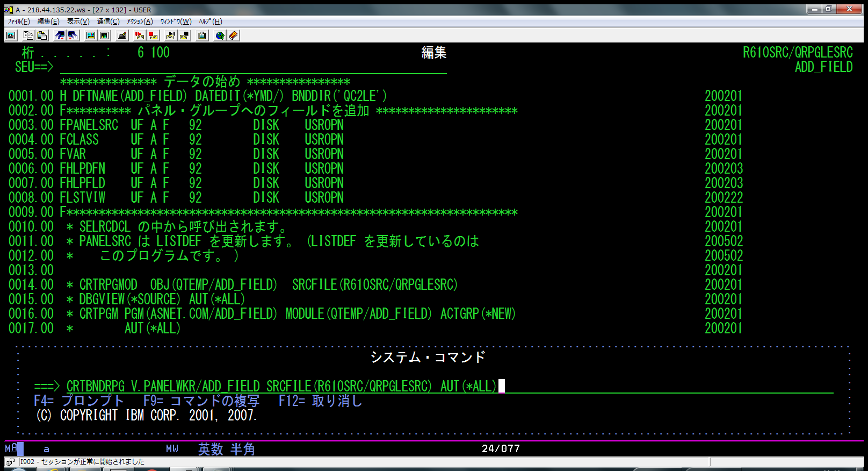Open the ファイル(F) menu
Screen dimensions: 868x471
[x=19, y=22]
